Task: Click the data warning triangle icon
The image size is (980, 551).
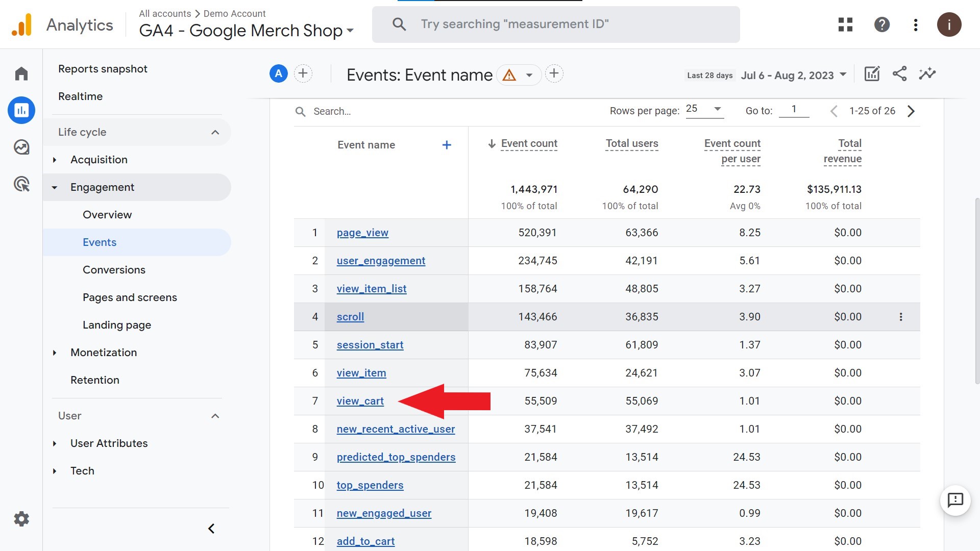Action: click(x=509, y=75)
